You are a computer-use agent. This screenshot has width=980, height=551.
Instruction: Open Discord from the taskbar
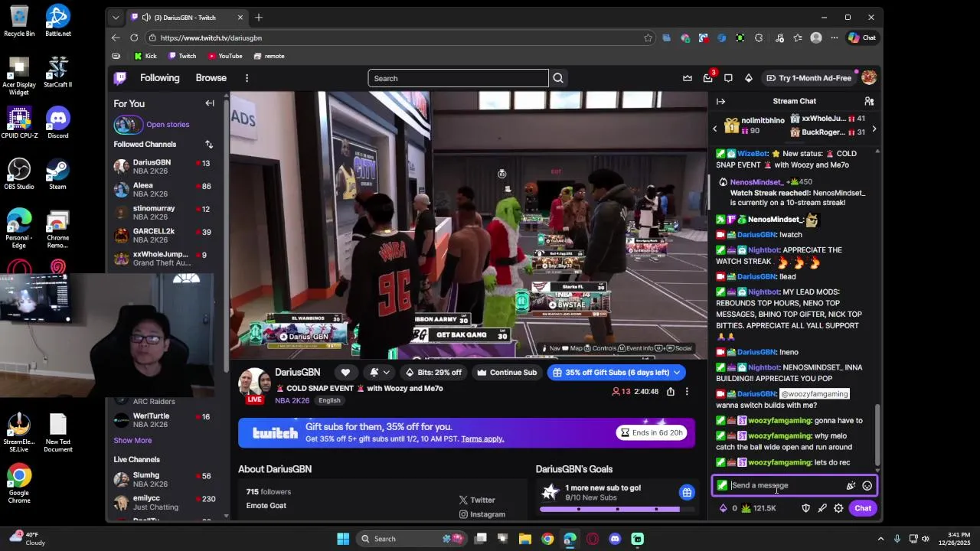click(x=615, y=539)
